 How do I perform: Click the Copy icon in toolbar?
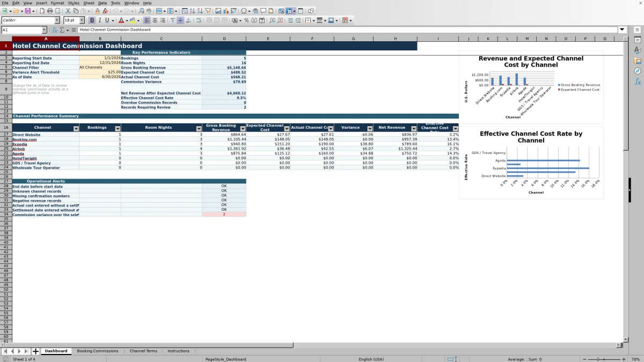pyautogui.click(x=76, y=11)
